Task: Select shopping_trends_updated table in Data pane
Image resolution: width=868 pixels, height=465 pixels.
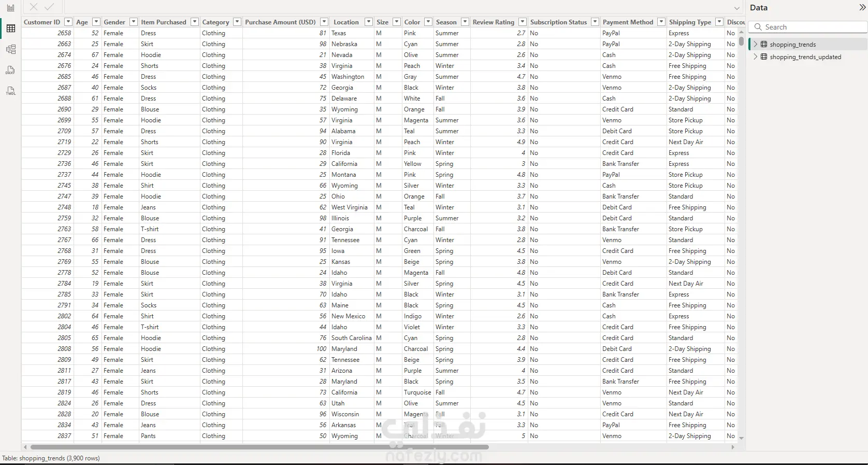Action: 808,57
